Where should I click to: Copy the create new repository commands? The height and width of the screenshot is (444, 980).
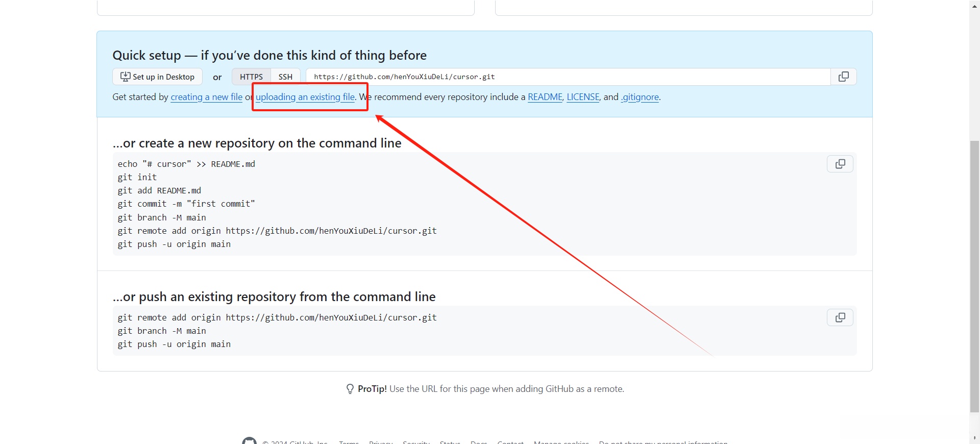tap(840, 164)
